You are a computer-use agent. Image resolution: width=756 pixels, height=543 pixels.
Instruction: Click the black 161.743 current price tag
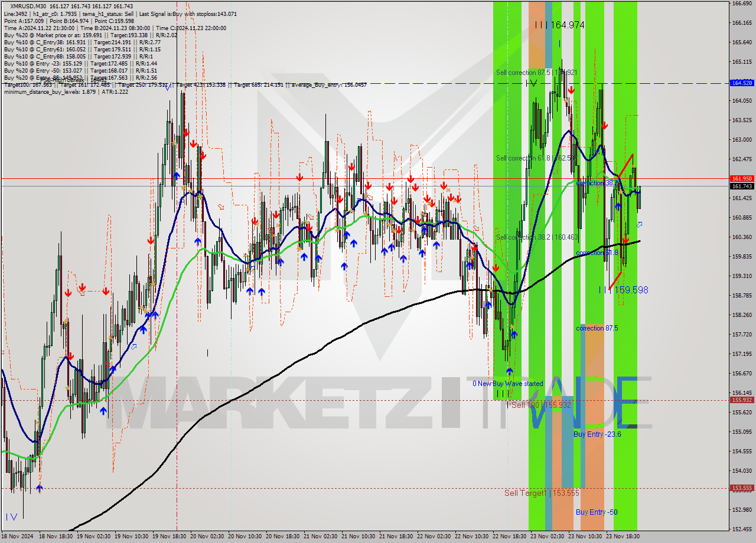pos(742,186)
